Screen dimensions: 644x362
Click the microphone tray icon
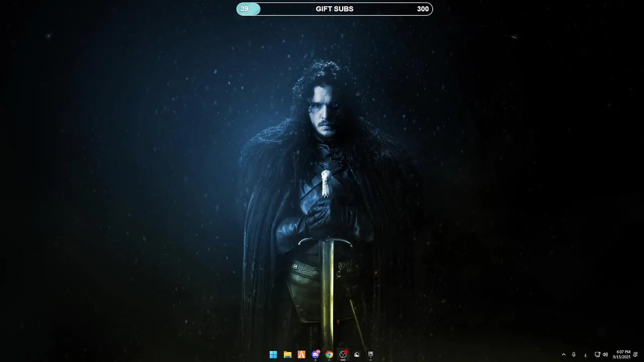pos(574,354)
